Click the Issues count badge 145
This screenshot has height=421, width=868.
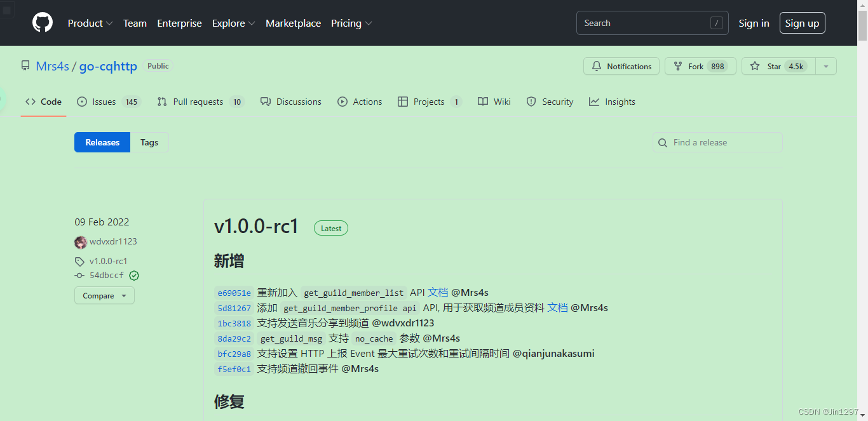[x=132, y=102]
